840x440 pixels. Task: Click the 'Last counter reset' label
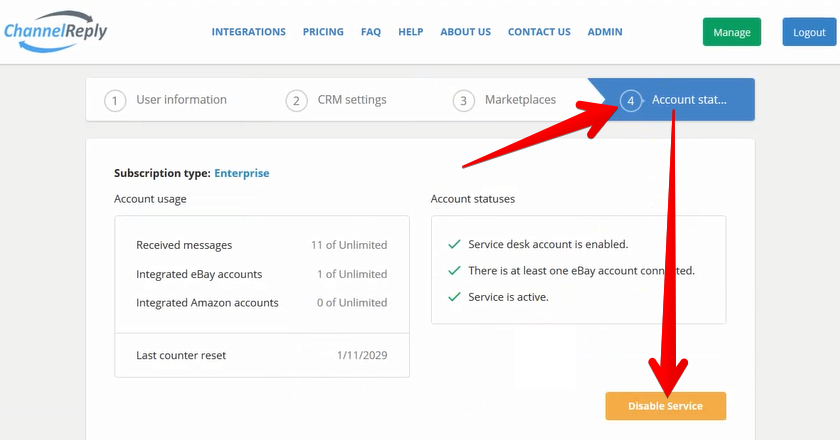pos(181,355)
